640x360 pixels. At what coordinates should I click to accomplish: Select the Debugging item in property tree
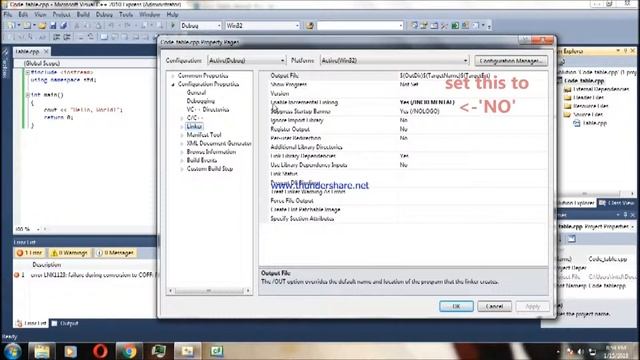[200, 101]
